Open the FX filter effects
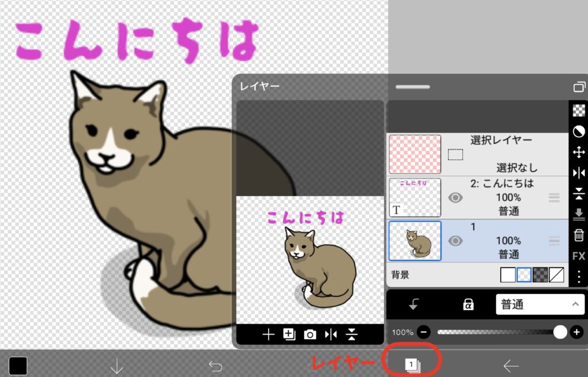The height and width of the screenshot is (377, 588). point(578,256)
